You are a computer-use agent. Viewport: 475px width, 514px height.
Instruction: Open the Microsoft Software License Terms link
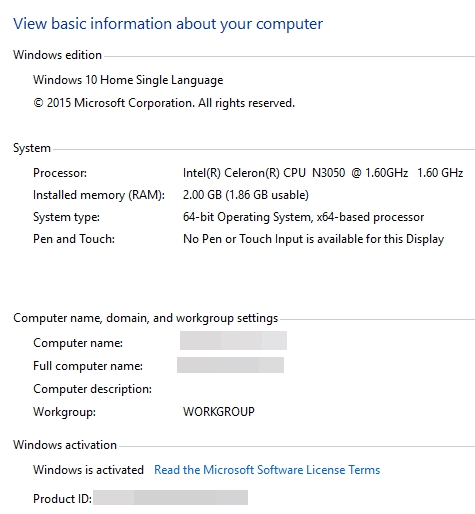tap(267, 470)
